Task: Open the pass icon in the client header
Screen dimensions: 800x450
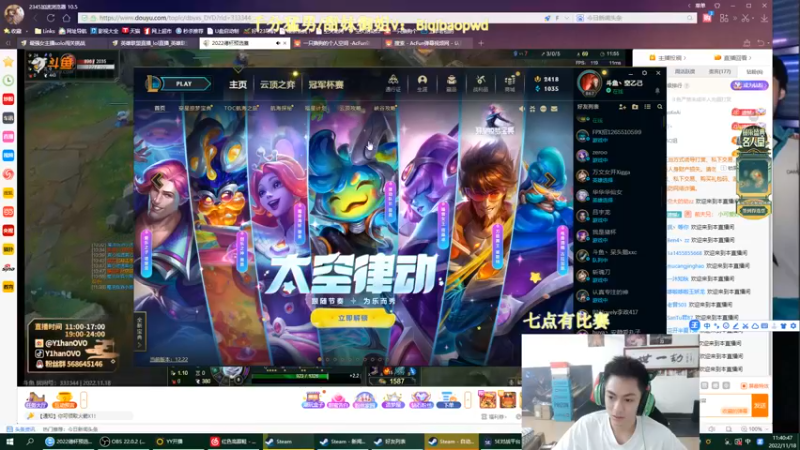Action: pos(393,83)
